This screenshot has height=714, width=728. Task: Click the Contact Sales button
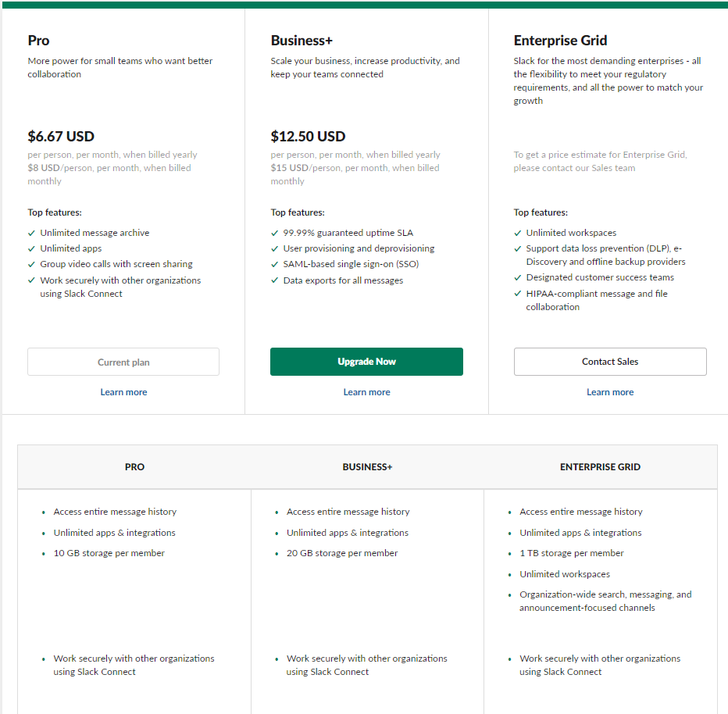[x=610, y=362]
